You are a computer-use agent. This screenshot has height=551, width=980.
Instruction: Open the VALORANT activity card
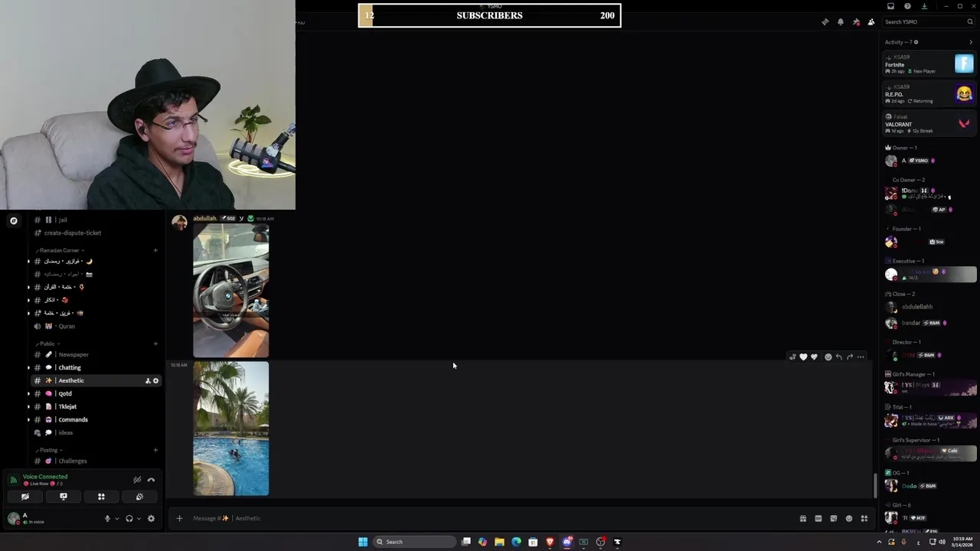click(929, 124)
